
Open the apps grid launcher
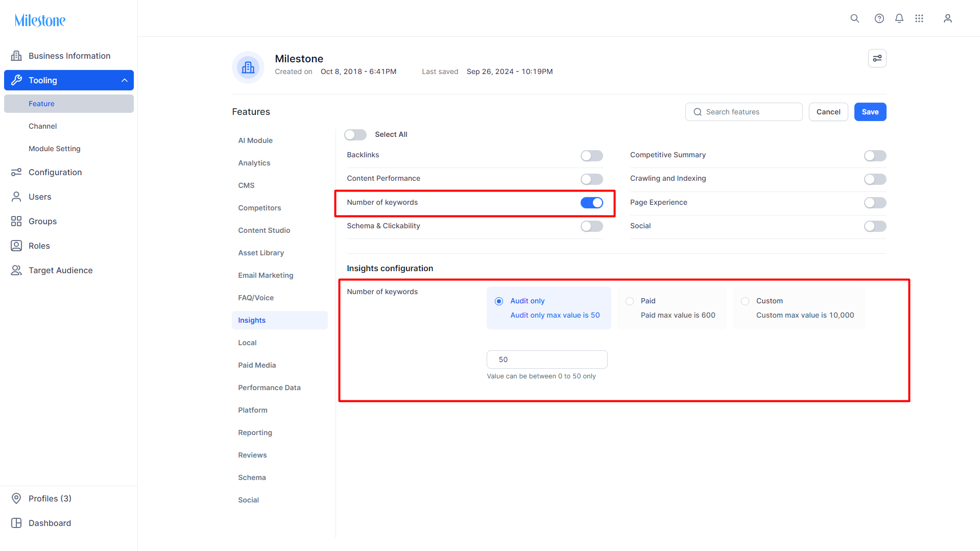pyautogui.click(x=919, y=18)
